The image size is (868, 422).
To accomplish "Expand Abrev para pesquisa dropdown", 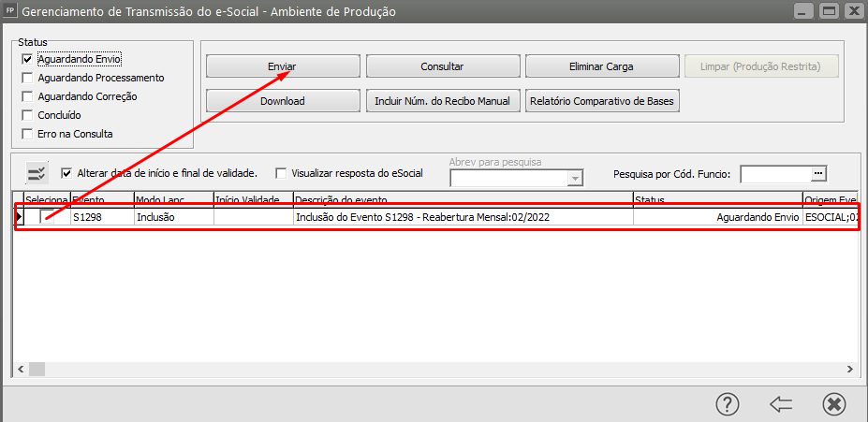I will pyautogui.click(x=576, y=178).
